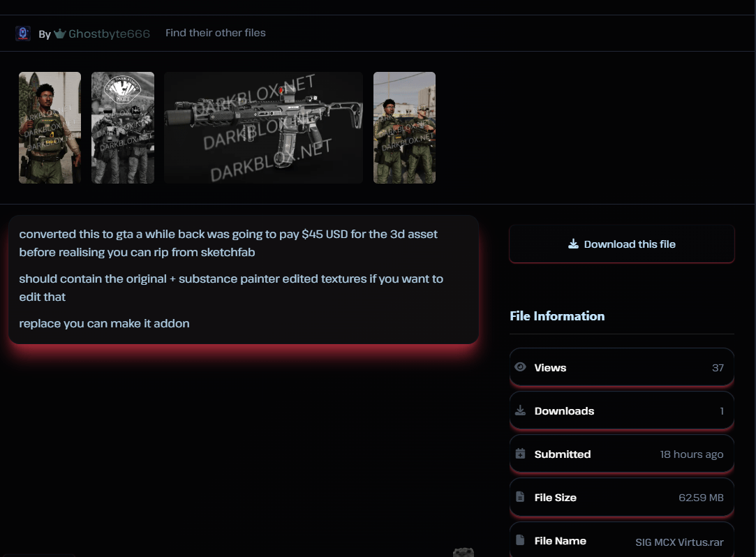Image resolution: width=756 pixels, height=557 pixels.
Task: Click the 62.59 MB file size value
Action: coord(701,498)
